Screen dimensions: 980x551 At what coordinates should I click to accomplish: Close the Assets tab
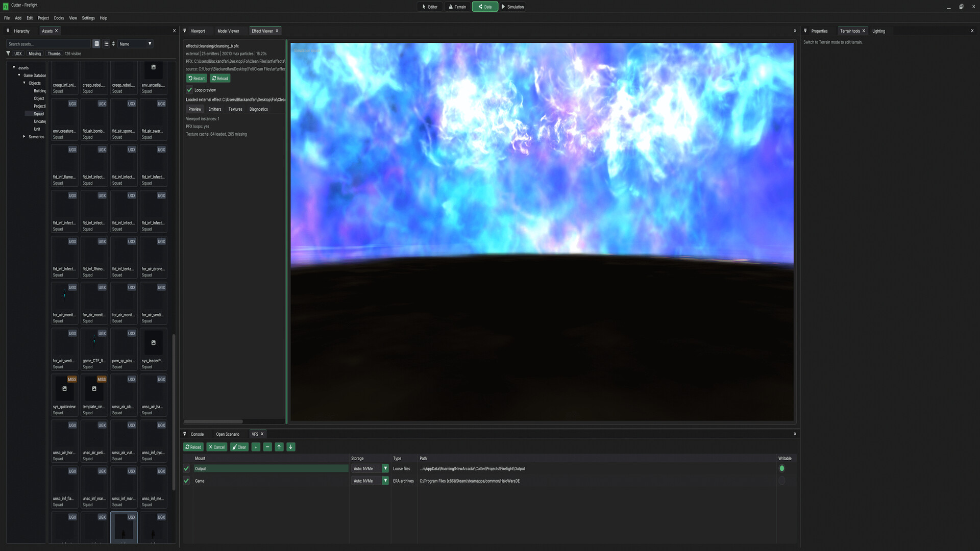tap(56, 31)
